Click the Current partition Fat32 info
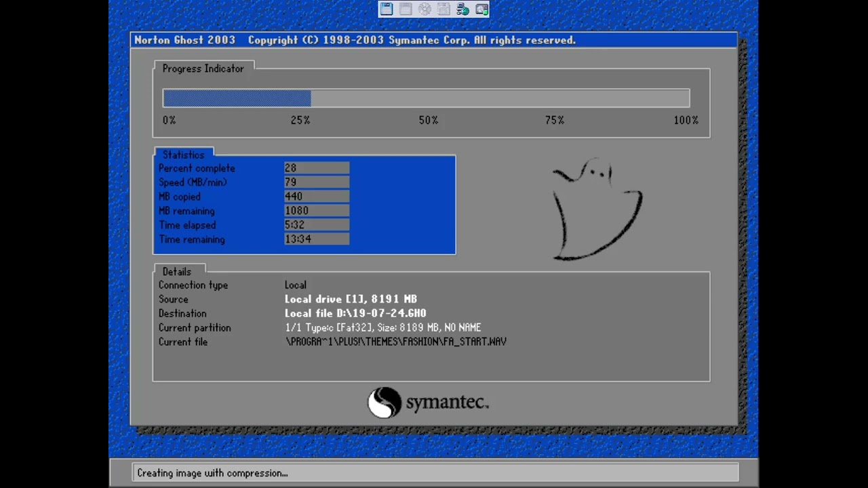Screen dimensions: 868x488 tap(383, 327)
